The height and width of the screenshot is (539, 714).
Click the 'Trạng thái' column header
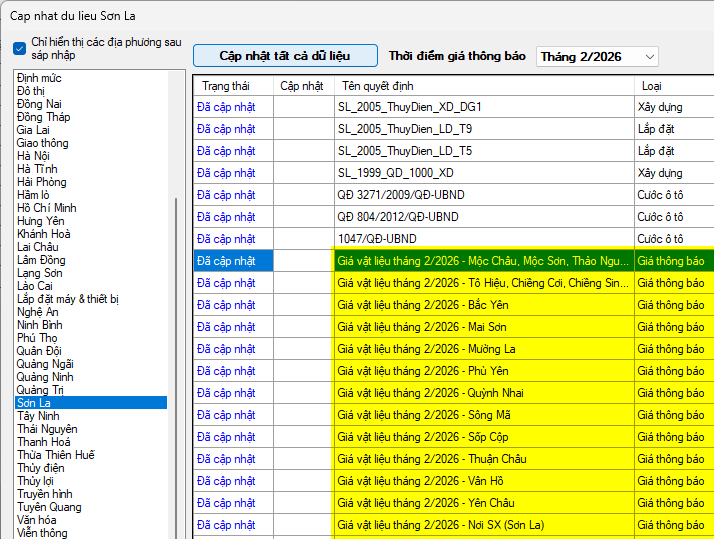[225, 86]
